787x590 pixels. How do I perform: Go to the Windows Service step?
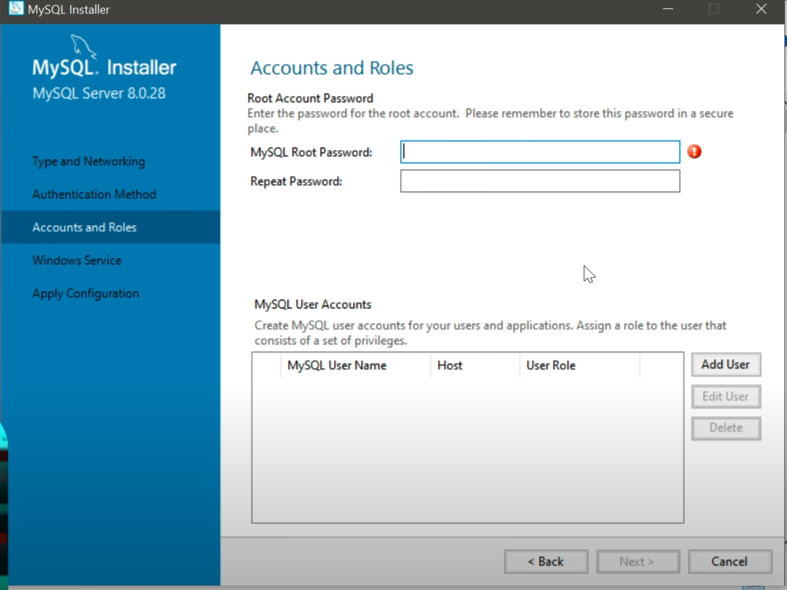tap(77, 260)
